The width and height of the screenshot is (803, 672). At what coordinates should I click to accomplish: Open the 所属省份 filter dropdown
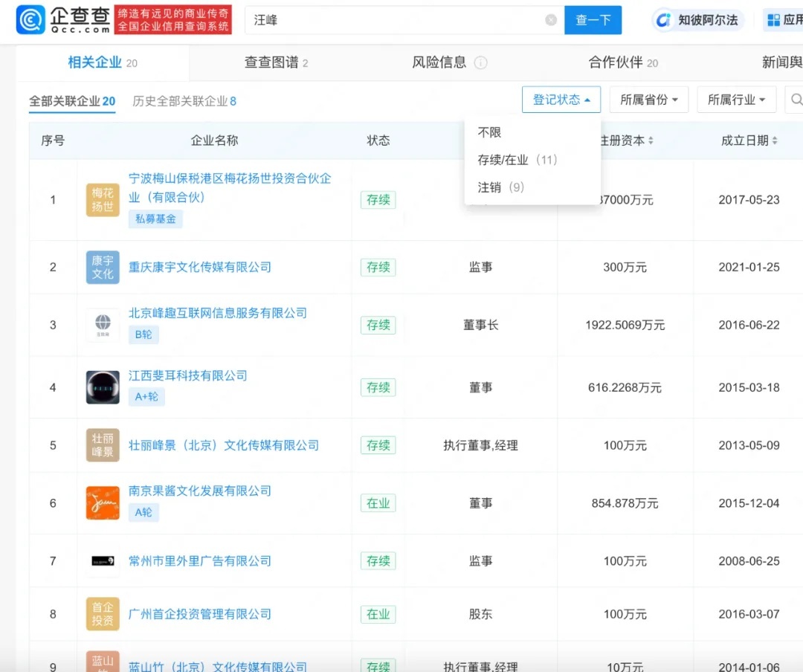[648, 100]
